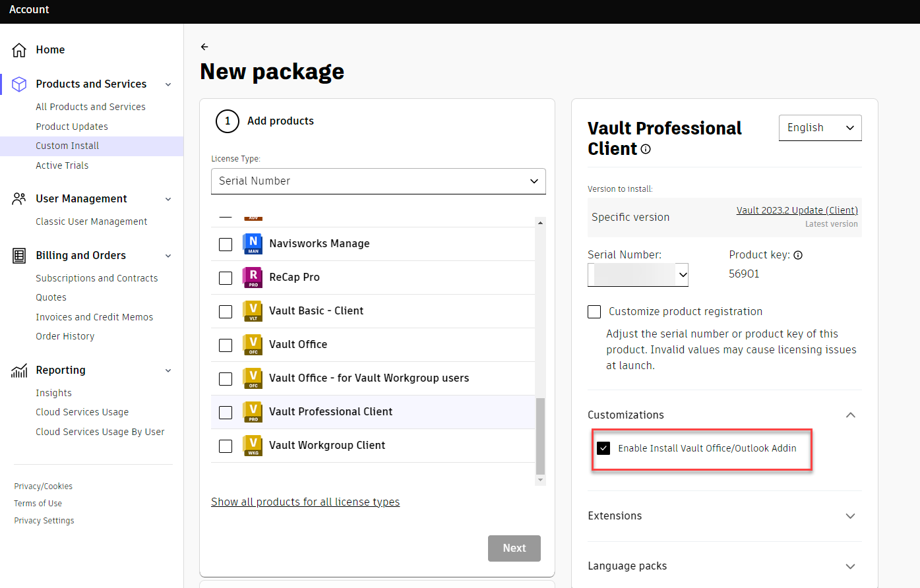Screen dimensions: 920x588
Task: Click the Home icon in sidebar
Action: 20,49
